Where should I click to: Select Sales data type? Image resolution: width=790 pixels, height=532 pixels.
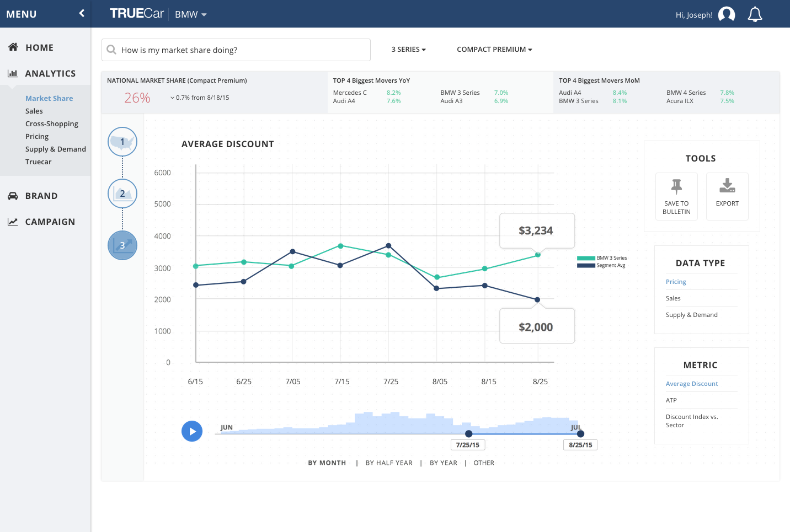(673, 298)
